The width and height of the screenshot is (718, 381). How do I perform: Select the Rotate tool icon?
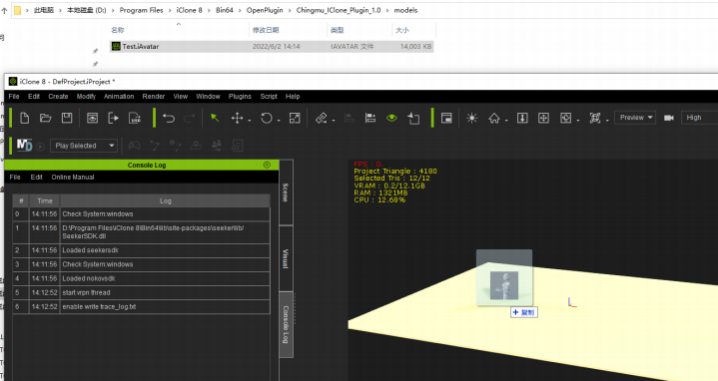coord(266,118)
